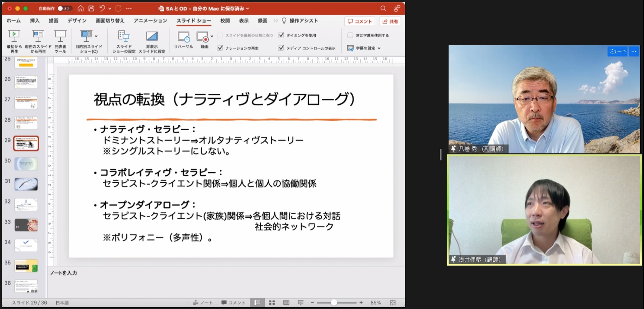The width and height of the screenshot is (644, 309).
Task: Expand 目的別スライドショー dropdown
Action: (x=96, y=36)
